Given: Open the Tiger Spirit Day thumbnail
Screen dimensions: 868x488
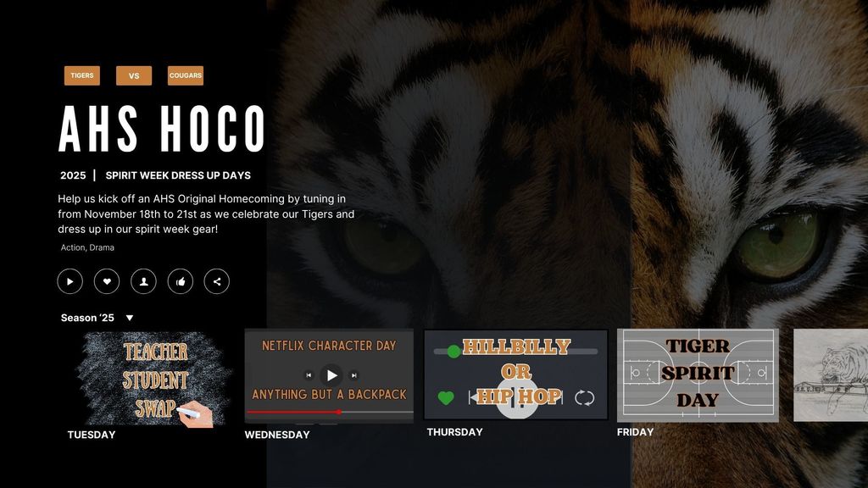Looking at the screenshot, I should 698,375.
